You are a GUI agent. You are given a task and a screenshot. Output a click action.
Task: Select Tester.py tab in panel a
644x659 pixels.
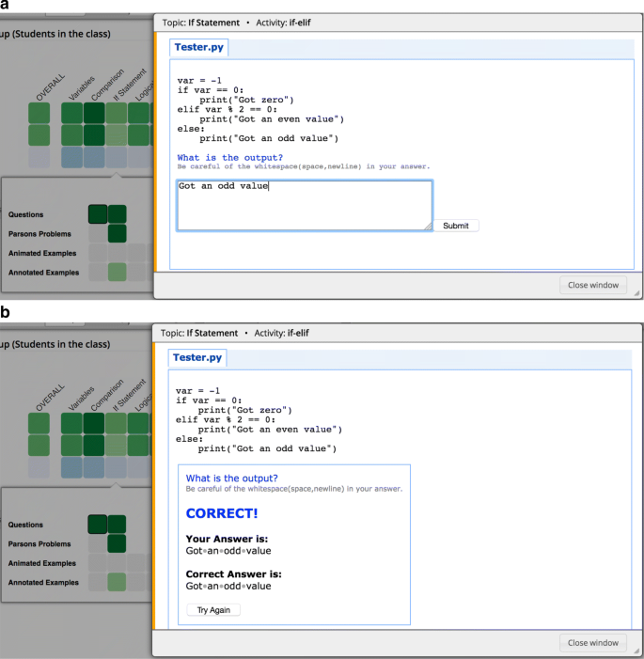coord(198,47)
